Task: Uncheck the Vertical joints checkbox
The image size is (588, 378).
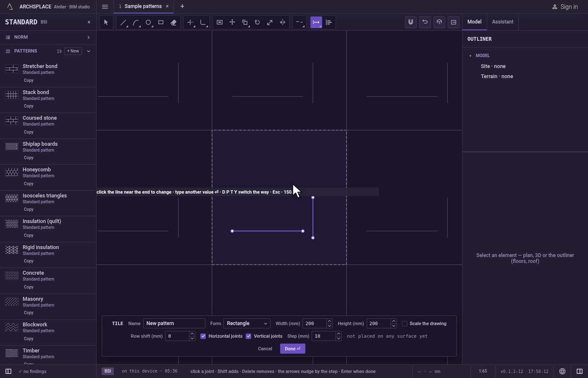Action: 249,336
